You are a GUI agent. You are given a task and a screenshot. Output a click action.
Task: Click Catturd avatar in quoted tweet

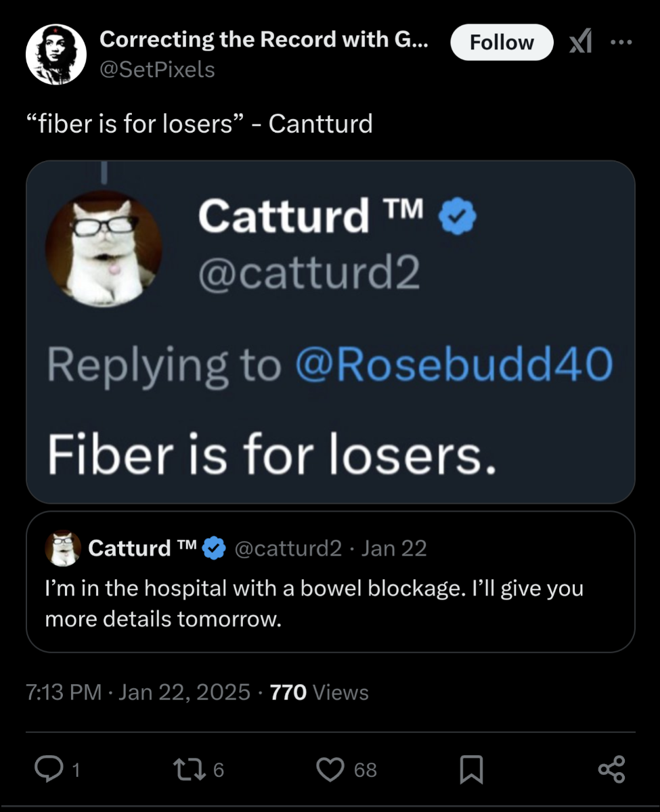click(63, 547)
